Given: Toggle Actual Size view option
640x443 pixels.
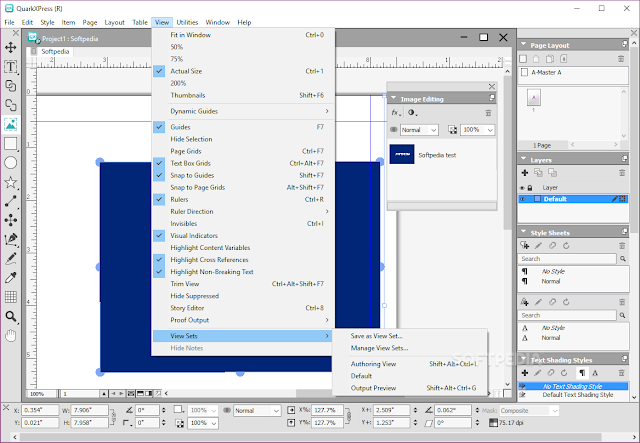Looking at the screenshot, I should point(243,71).
